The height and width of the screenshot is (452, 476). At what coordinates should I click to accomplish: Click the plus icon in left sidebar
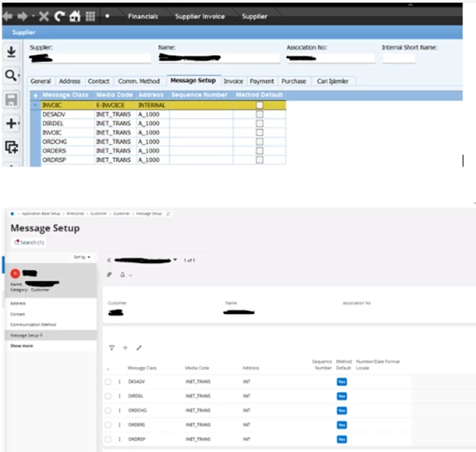(x=11, y=124)
